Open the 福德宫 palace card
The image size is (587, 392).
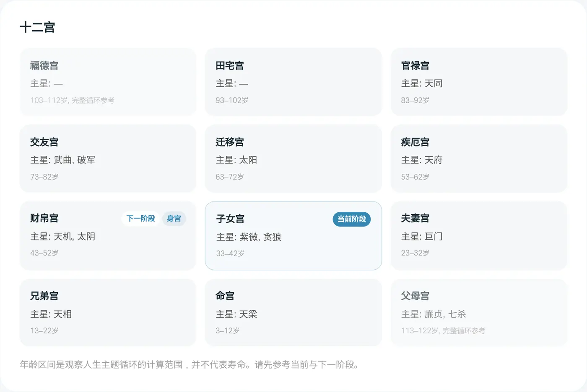pos(108,82)
